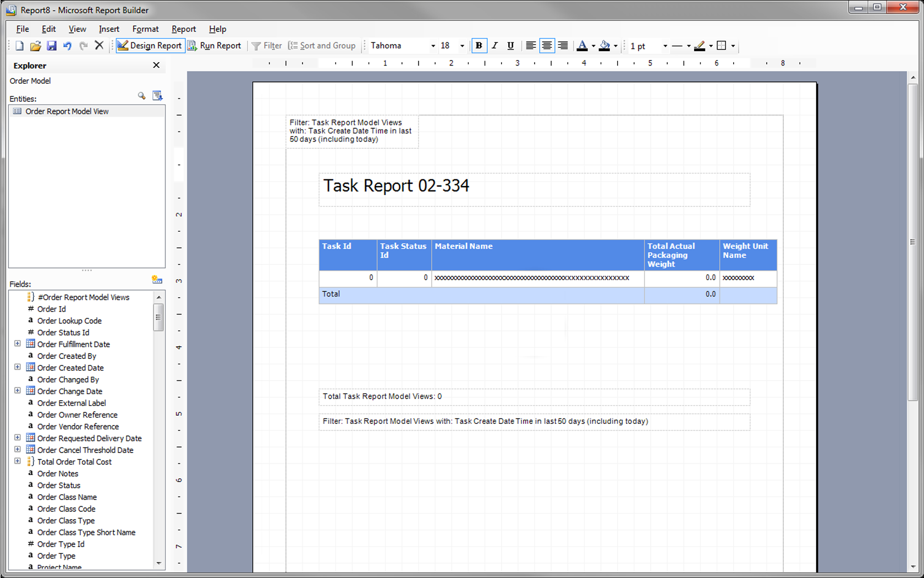Open the Insert menu
Viewport: 924px width, 578px height.
coord(108,29)
